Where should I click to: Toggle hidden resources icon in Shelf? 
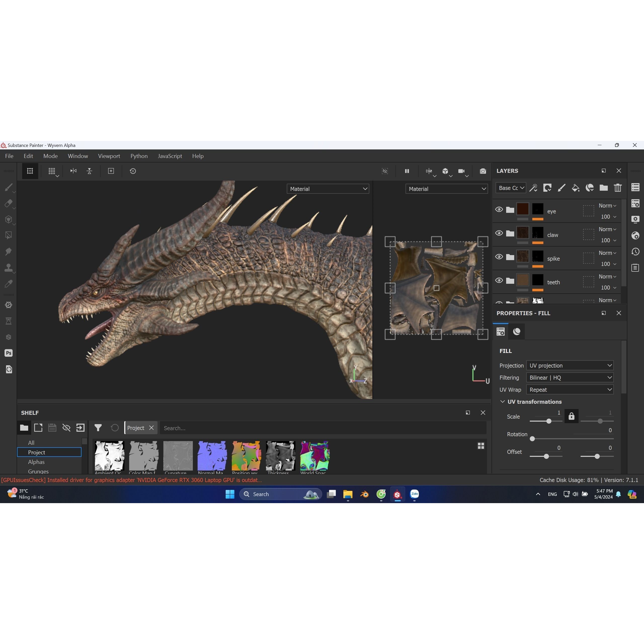coord(66,428)
